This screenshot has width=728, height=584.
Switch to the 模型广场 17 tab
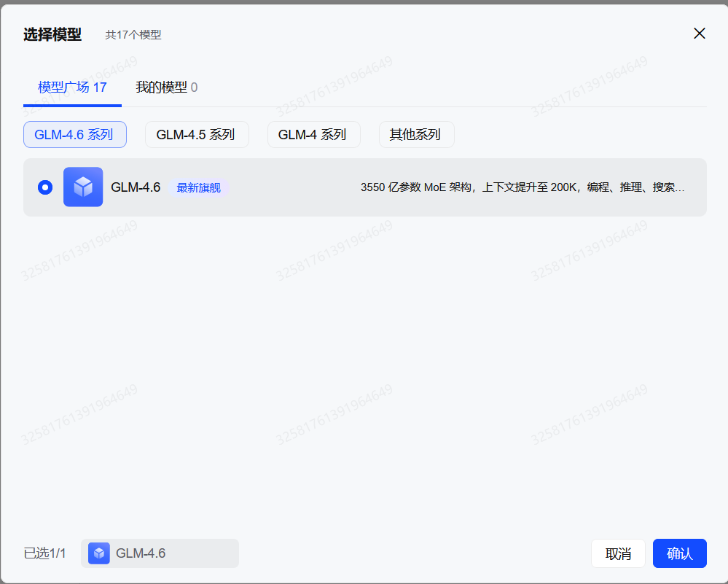[72, 87]
